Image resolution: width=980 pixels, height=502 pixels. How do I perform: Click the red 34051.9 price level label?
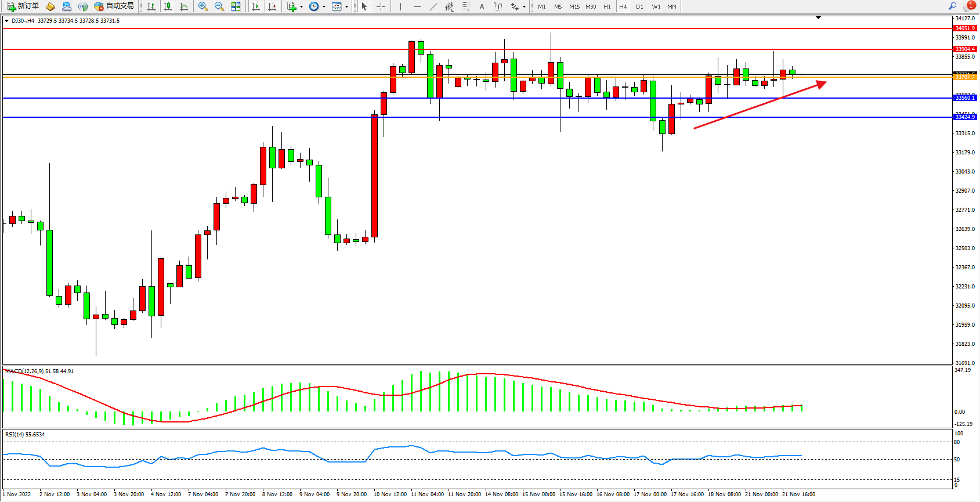(x=965, y=28)
